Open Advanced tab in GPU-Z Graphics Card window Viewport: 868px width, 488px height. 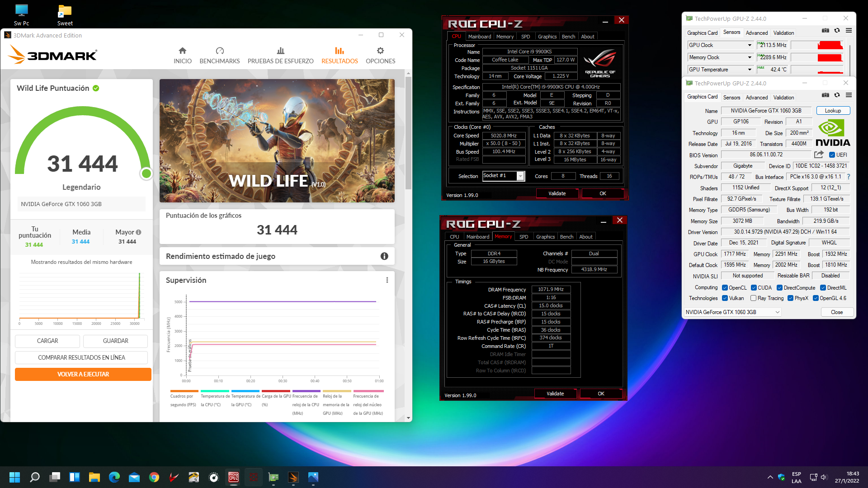pos(756,97)
